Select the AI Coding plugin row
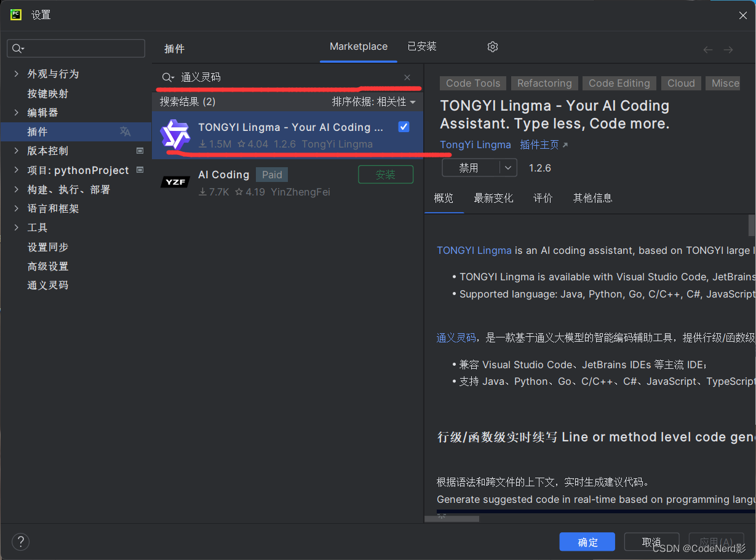This screenshot has height=560, width=756. pos(288,183)
